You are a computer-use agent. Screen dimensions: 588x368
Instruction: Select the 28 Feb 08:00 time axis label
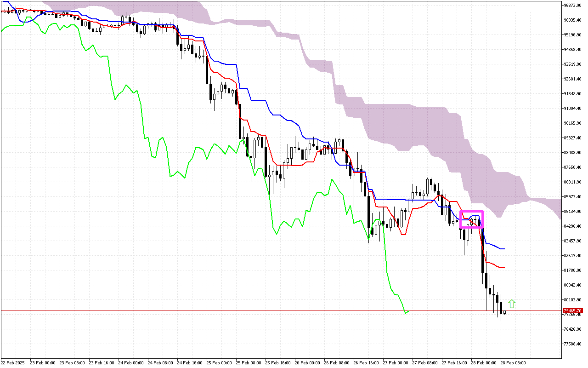click(513, 363)
